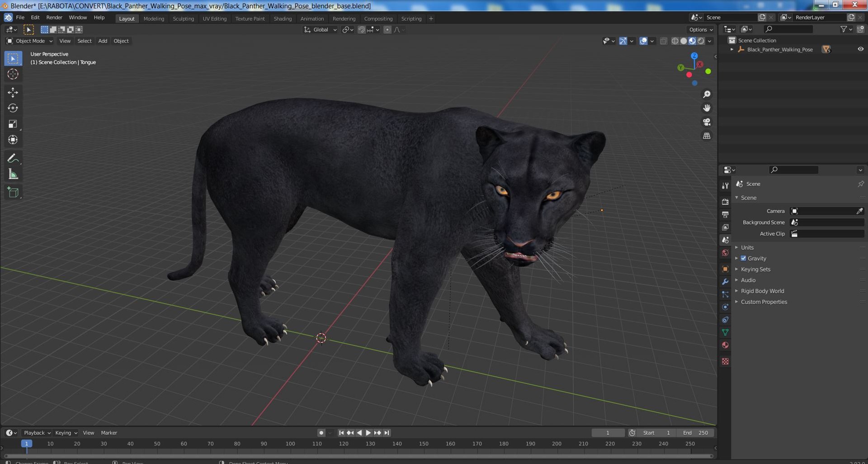Screen dimensions: 868x464
Task: Open the Output properties tab
Action: click(x=725, y=214)
